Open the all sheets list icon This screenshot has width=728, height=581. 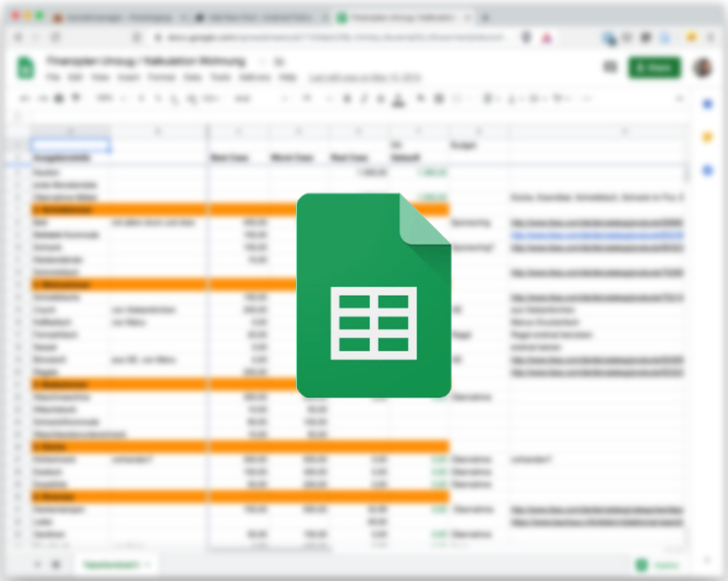56,564
